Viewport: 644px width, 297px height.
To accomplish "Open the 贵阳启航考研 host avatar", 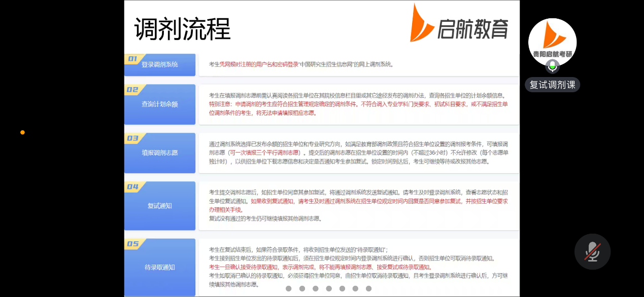I will [x=552, y=41].
